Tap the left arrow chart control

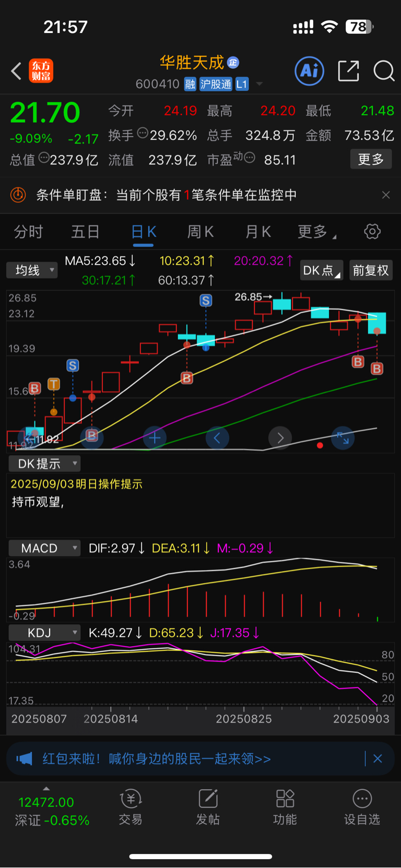click(217, 438)
